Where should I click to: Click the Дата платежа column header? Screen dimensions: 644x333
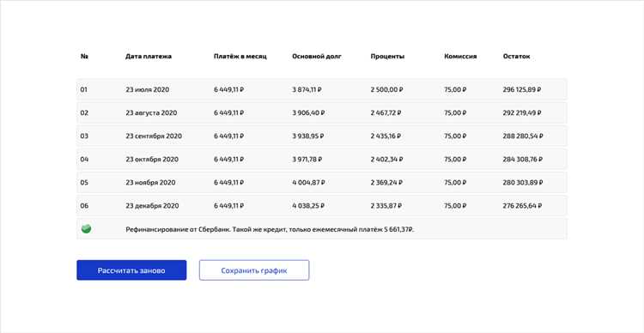(x=149, y=57)
